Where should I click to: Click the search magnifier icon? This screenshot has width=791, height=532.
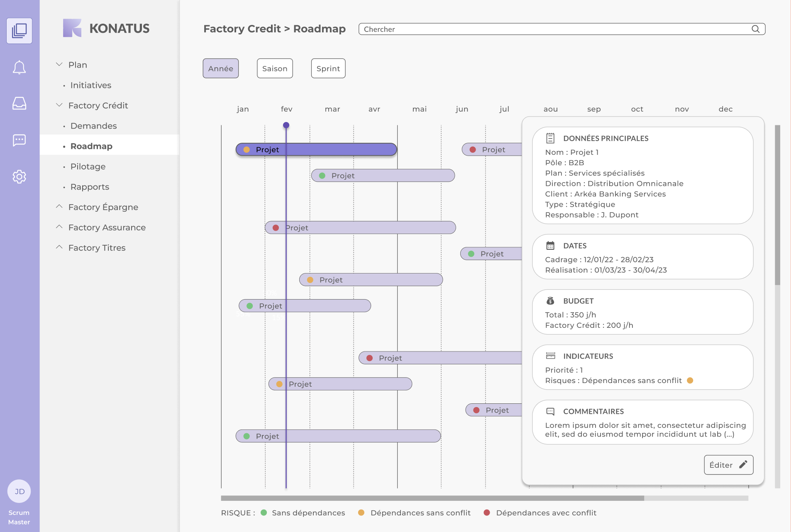coord(756,29)
